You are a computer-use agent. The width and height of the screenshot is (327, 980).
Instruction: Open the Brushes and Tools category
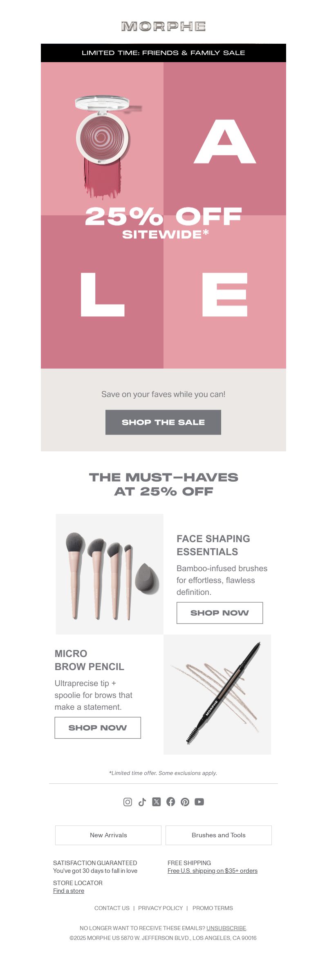coord(219,835)
